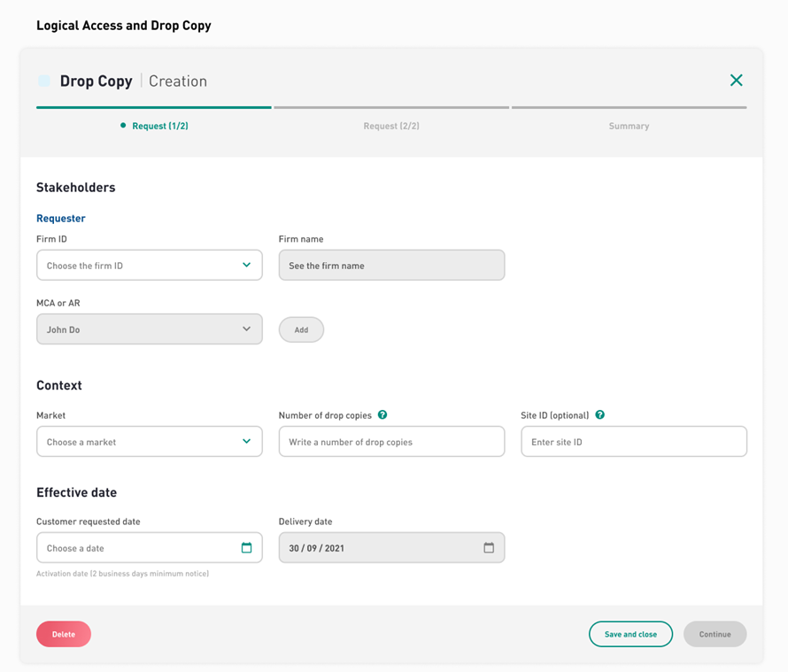Image resolution: width=788 pixels, height=672 pixels.
Task: Click Save and close
Action: pyautogui.click(x=630, y=634)
